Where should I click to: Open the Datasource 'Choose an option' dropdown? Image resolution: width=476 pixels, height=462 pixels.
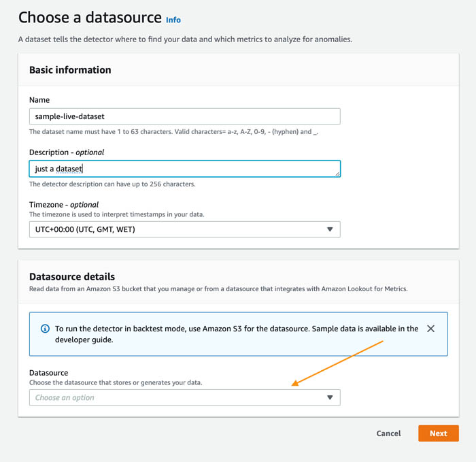click(184, 397)
